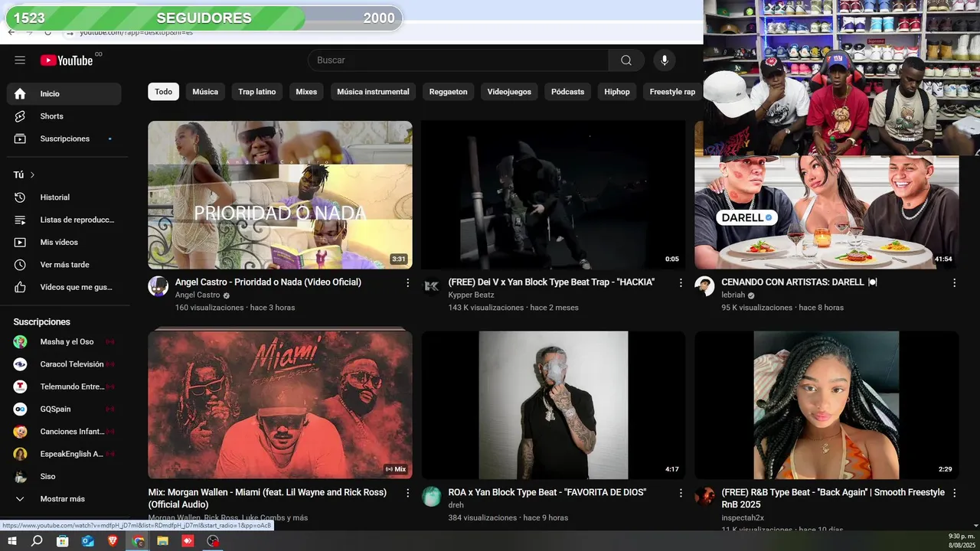
Task: Open Brave browser from taskbar
Action: point(113,541)
